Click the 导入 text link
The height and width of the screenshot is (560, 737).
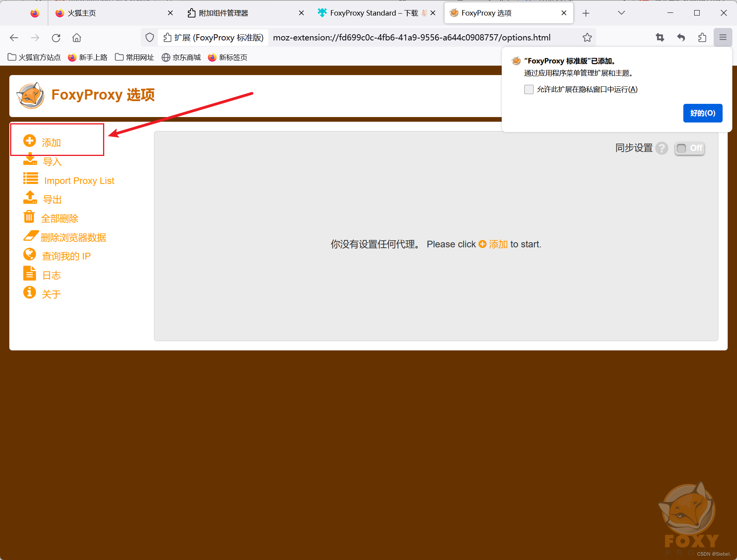[52, 162]
